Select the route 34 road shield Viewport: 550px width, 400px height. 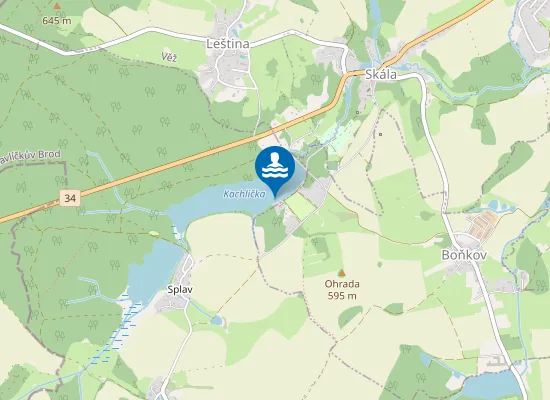[70, 198]
